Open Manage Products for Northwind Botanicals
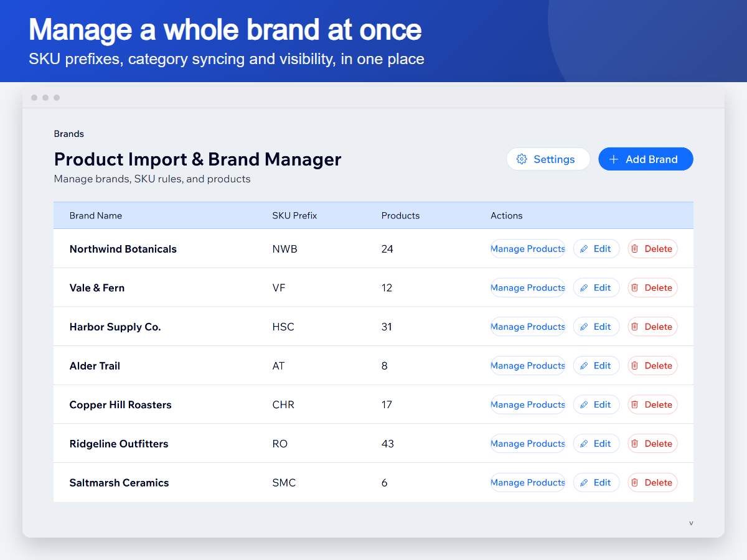 tap(528, 249)
